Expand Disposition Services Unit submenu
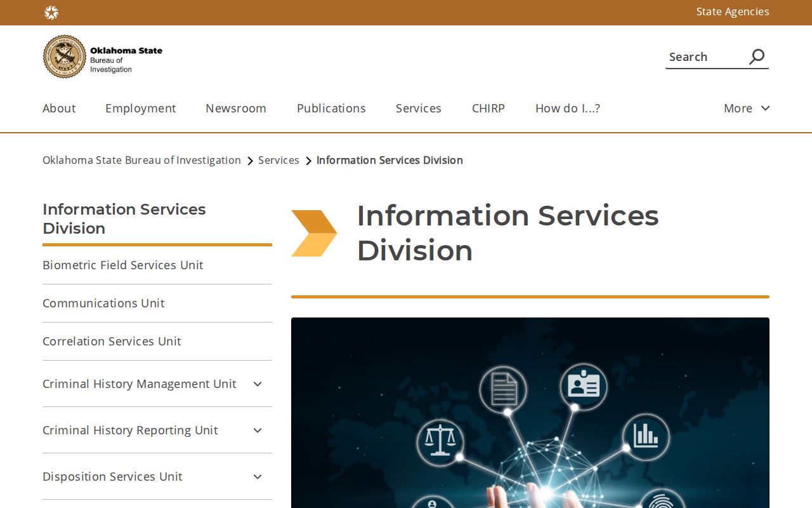812x508 pixels. pyautogui.click(x=258, y=476)
